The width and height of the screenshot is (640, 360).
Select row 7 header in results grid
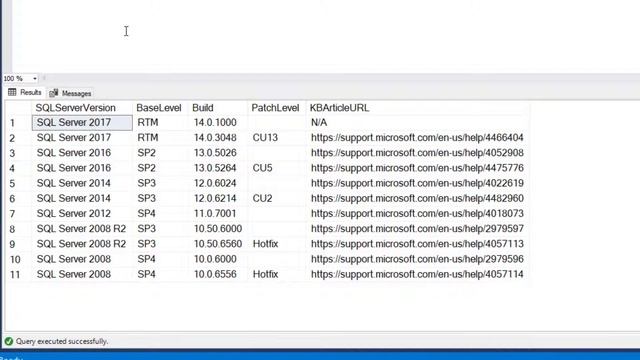coord(18,213)
